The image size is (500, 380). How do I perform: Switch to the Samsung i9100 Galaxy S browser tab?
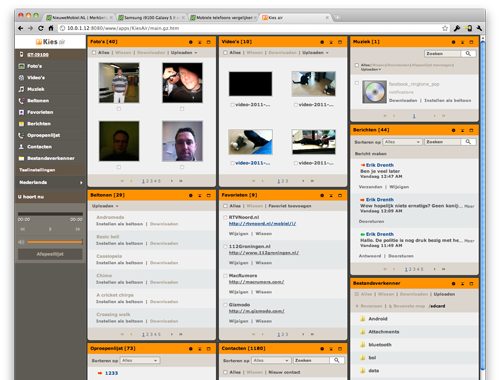tap(152, 17)
